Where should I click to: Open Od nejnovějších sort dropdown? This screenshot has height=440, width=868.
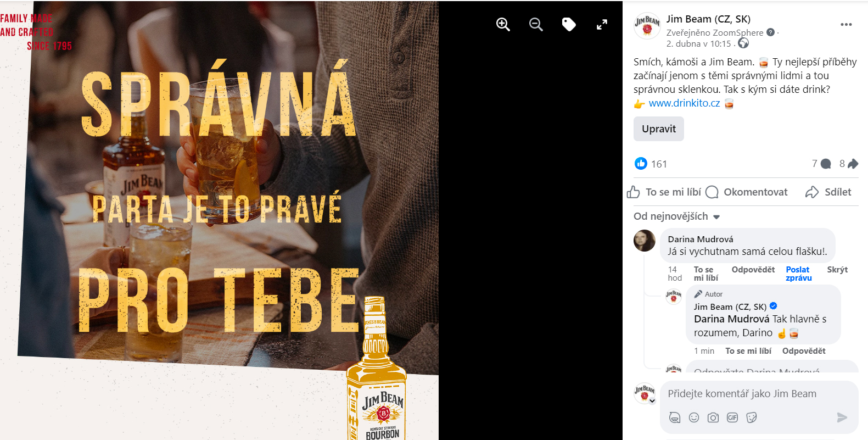pyautogui.click(x=676, y=216)
